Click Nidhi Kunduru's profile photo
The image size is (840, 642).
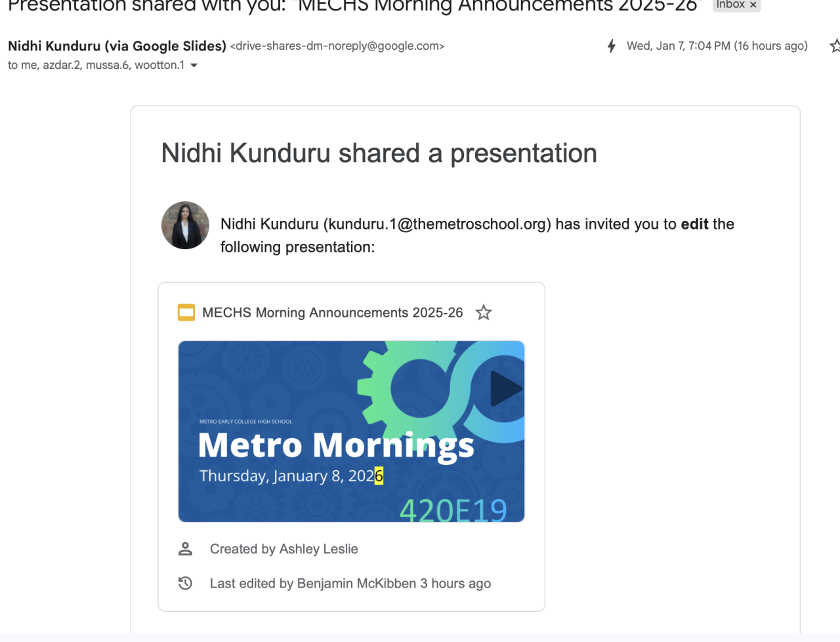(x=185, y=225)
